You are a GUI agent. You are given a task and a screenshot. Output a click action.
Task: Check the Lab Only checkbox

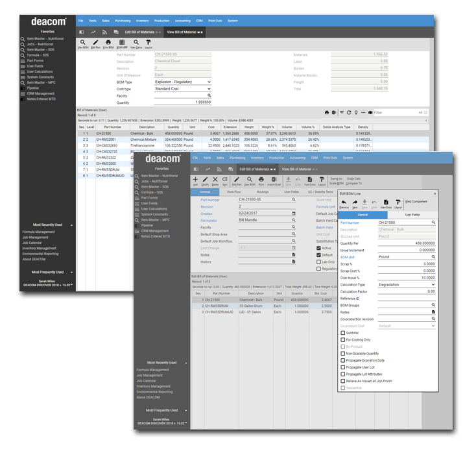tap(318, 262)
